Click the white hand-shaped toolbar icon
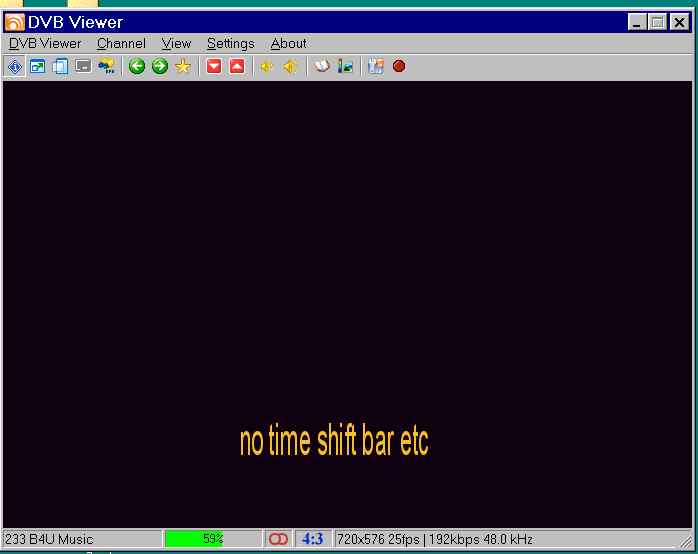 321,66
